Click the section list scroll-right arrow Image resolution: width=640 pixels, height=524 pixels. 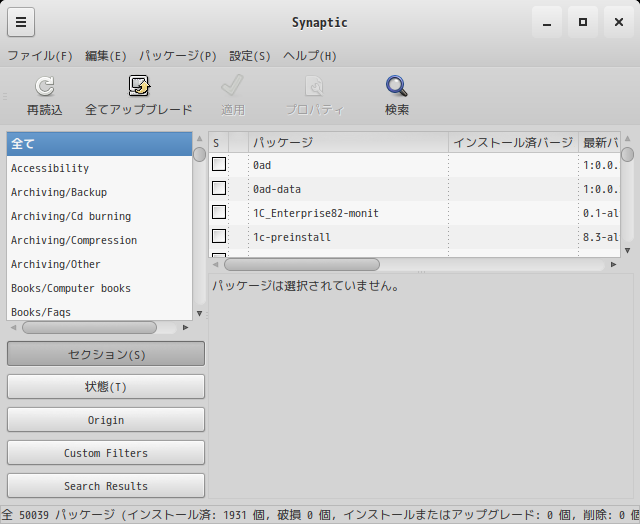[186, 327]
